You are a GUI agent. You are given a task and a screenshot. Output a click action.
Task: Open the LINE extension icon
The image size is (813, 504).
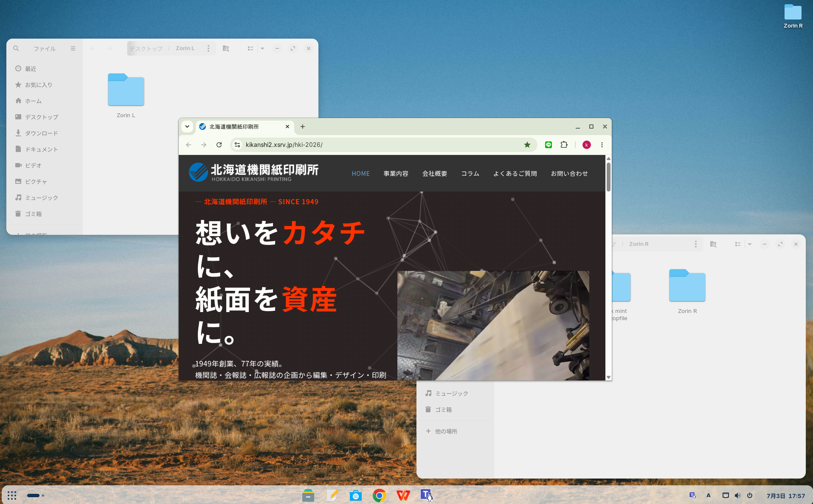coord(549,145)
